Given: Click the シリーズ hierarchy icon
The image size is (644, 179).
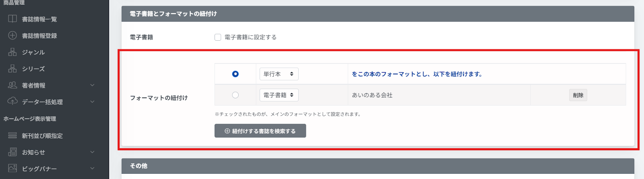Looking at the screenshot, I should click(x=12, y=69).
